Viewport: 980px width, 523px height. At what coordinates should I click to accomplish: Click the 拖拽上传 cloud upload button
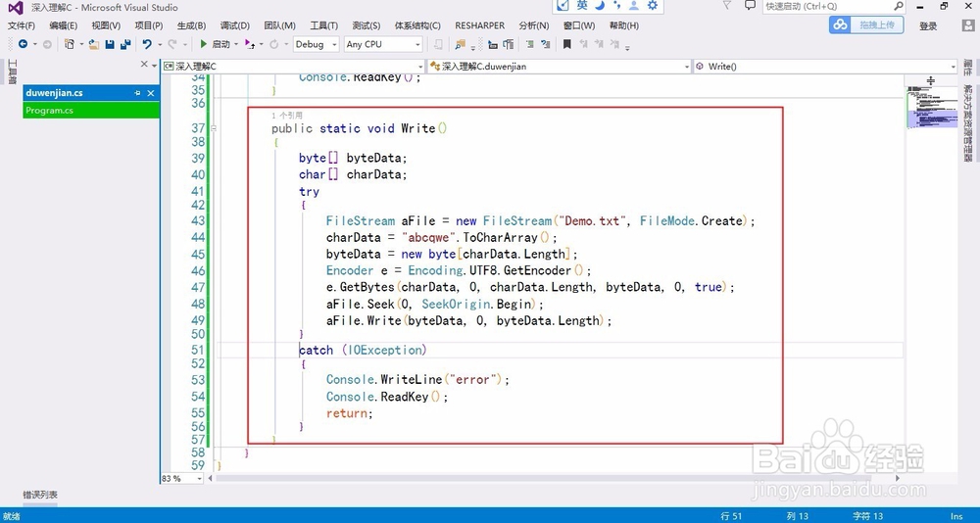(866, 25)
